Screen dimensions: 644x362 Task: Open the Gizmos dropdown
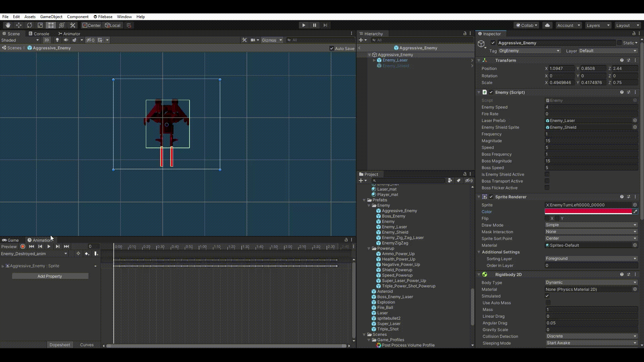tap(272, 40)
